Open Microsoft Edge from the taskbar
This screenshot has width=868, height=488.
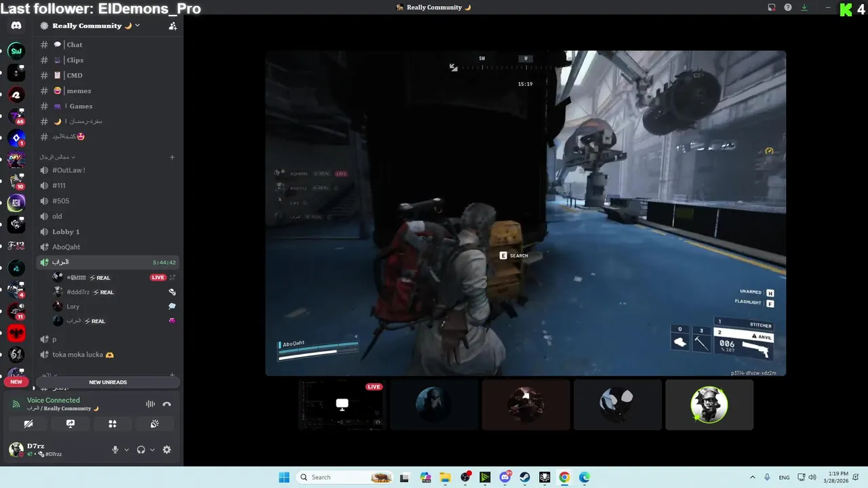point(585,477)
